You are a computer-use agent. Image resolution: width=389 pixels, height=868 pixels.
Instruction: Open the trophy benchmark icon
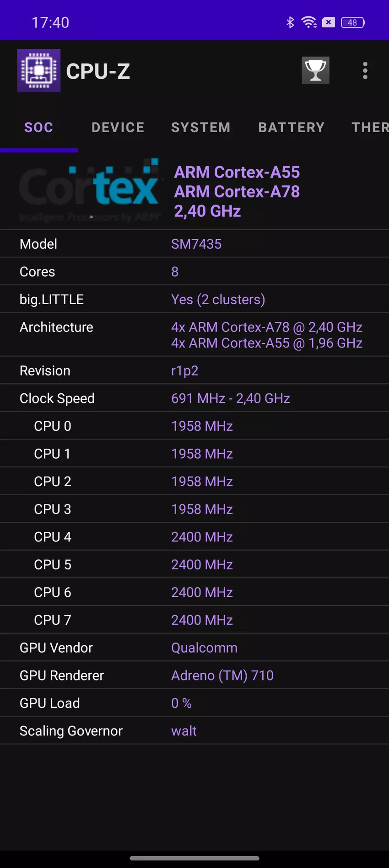click(x=315, y=70)
